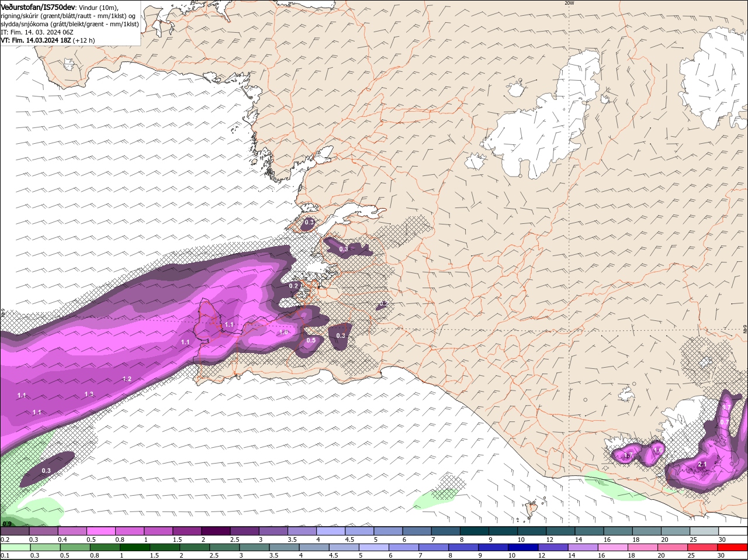Screen dimensions: 748x560
Task: Click the 'slydda/snjókoma' legend description line
Action: click(70, 24)
